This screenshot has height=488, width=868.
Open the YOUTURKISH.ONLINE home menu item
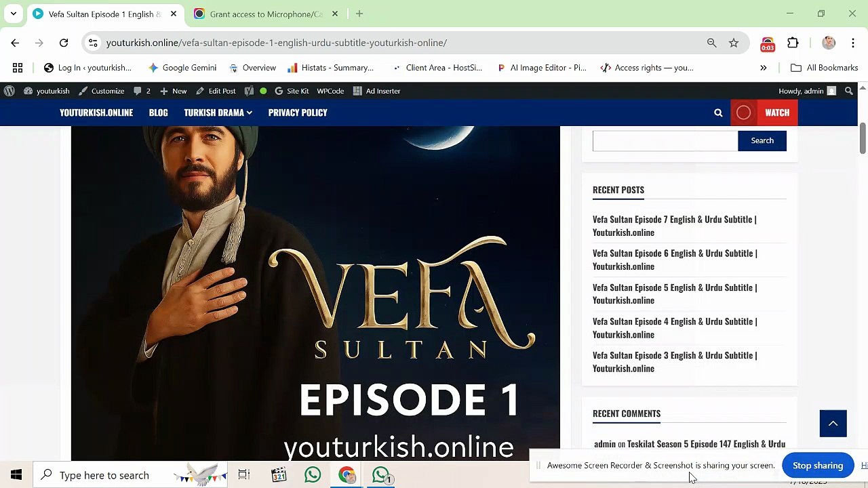96,113
